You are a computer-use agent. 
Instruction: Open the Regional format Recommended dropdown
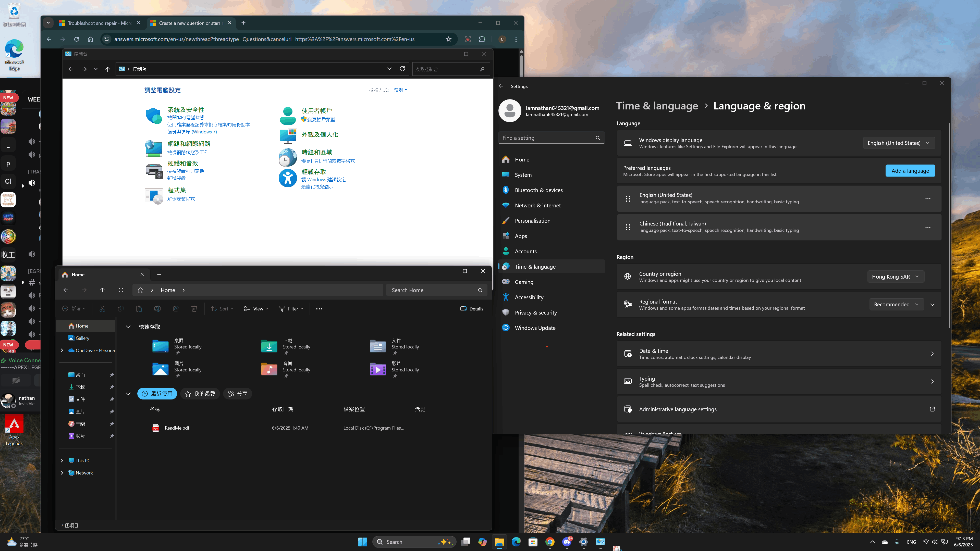[896, 305]
